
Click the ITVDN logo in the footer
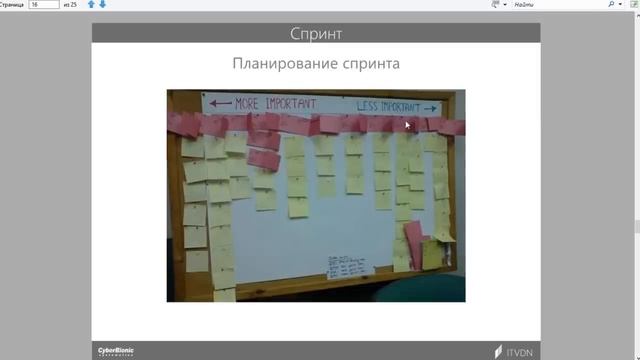click(x=514, y=352)
